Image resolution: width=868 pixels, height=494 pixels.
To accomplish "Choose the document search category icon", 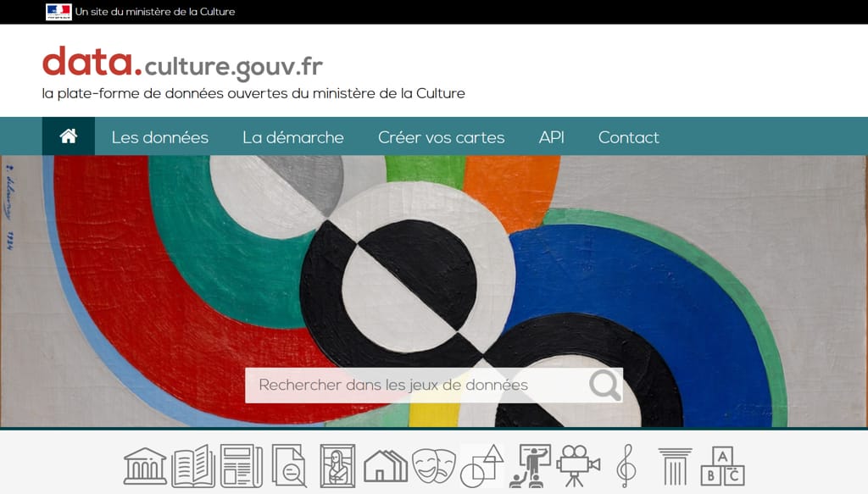I will (289, 466).
